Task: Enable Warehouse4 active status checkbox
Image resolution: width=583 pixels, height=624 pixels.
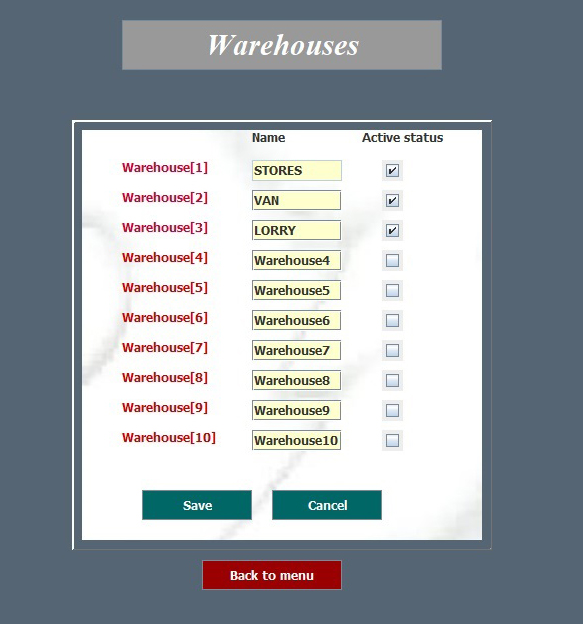Action: pos(392,261)
